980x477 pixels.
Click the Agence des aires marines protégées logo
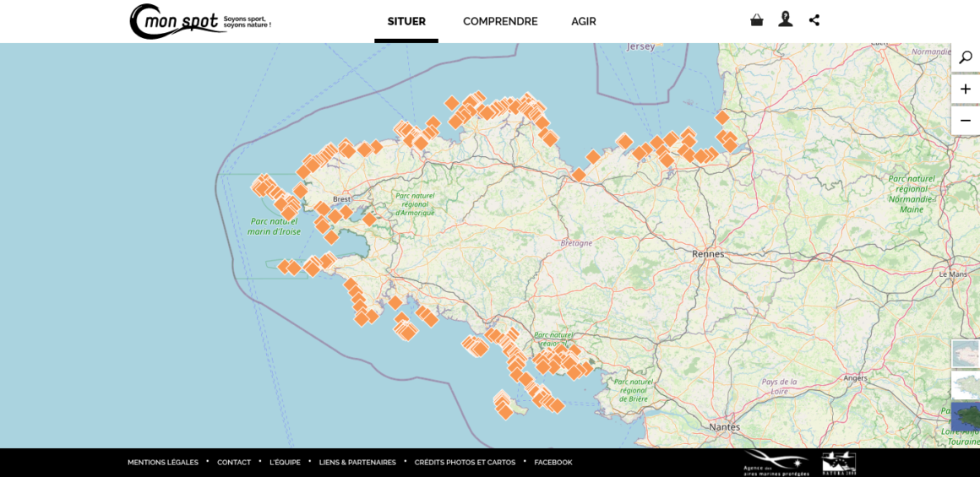tap(776, 463)
